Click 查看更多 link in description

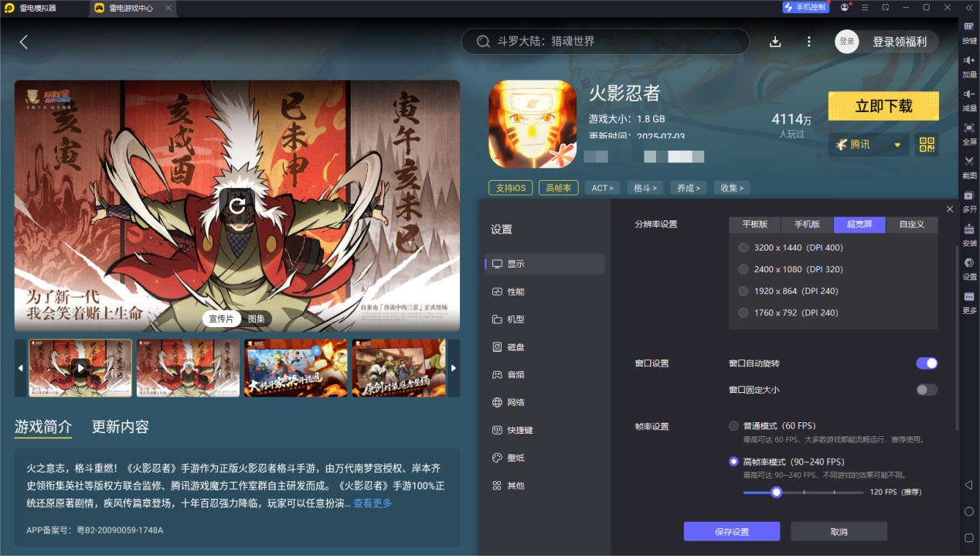tap(373, 503)
